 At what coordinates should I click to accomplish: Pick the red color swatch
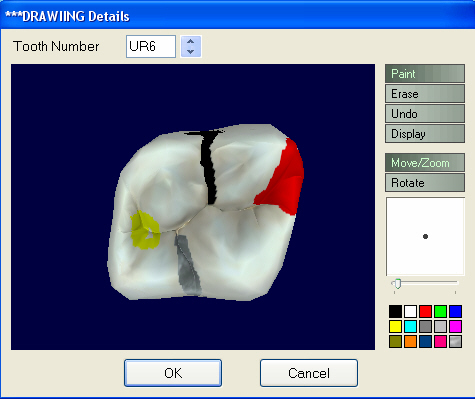tap(425, 312)
